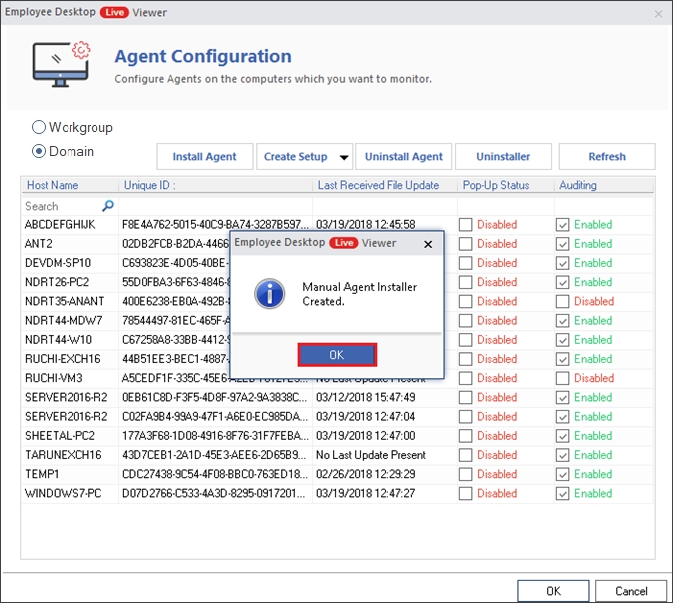The height and width of the screenshot is (603, 673).
Task: Select the Domain radio button
Action: click(x=40, y=152)
